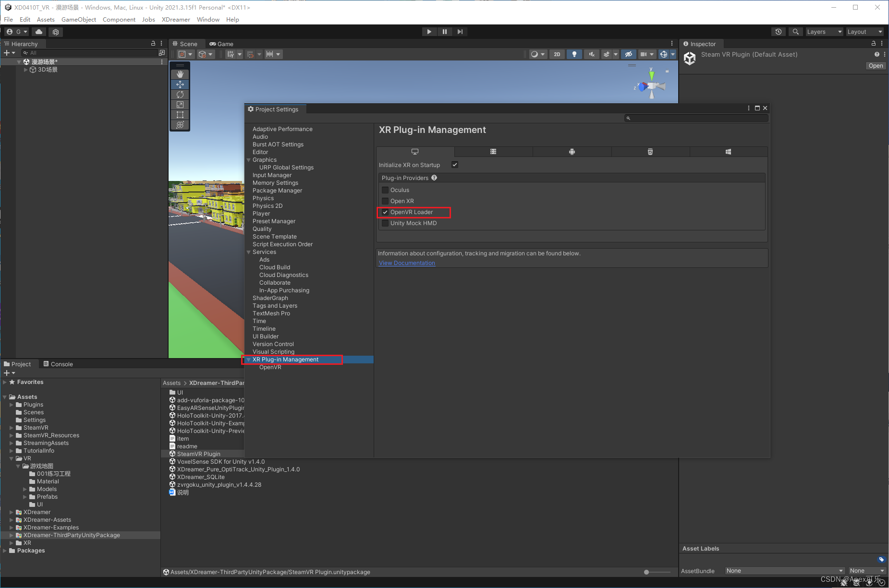Lock the Inspector panel
Image resolution: width=889 pixels, height=588 pixels.
click(874, 43)
